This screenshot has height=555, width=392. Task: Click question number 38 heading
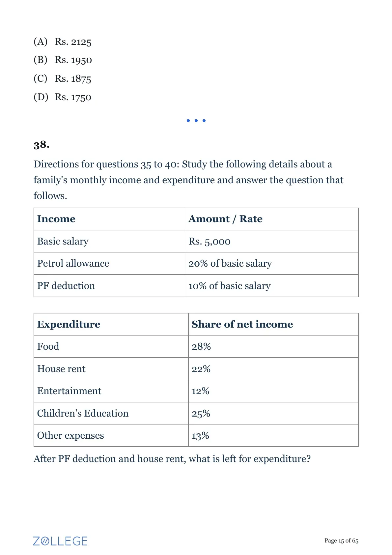point(42,145)
